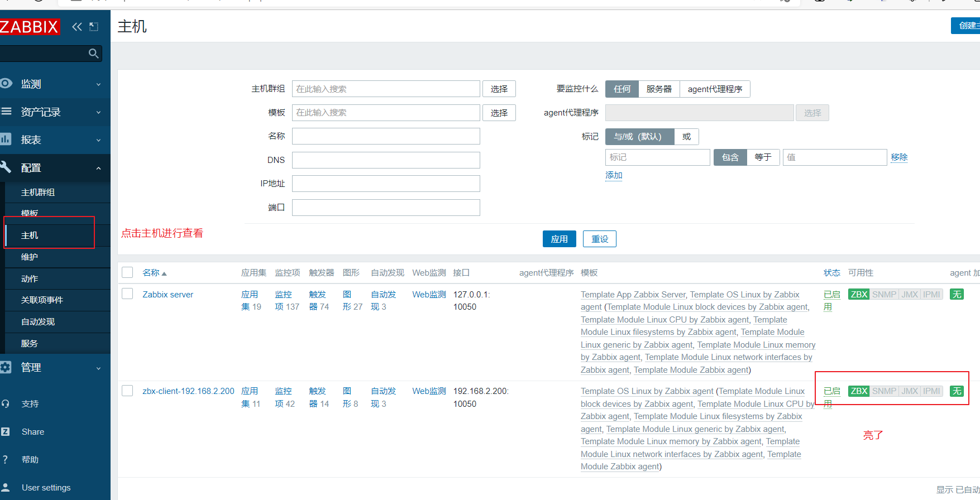Click JMX badge in Zabbix server row
The image size is (980, 500).
coord(910,294)
